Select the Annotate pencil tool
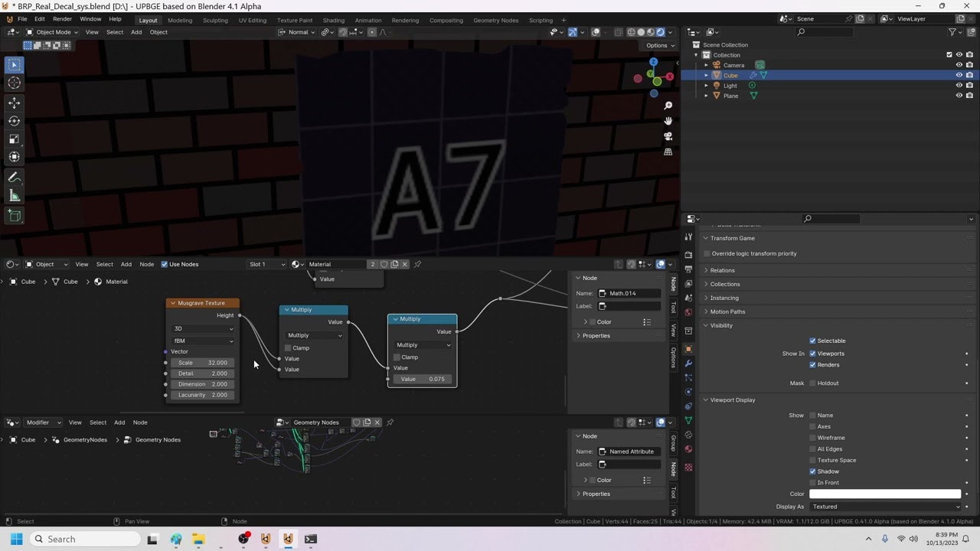Viewport: 980px width, 551px height. pyautogui.click(x=14, y=178)
